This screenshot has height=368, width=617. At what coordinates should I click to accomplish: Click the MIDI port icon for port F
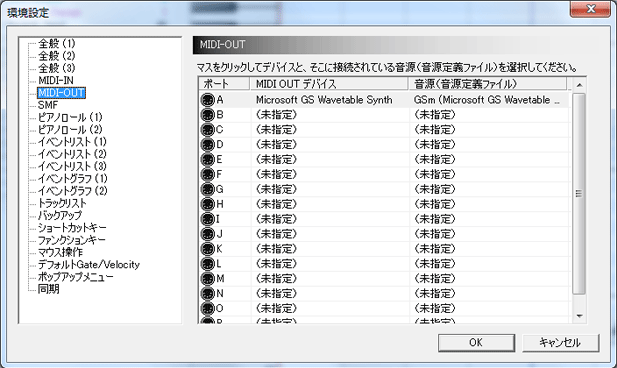pos(207,174)
